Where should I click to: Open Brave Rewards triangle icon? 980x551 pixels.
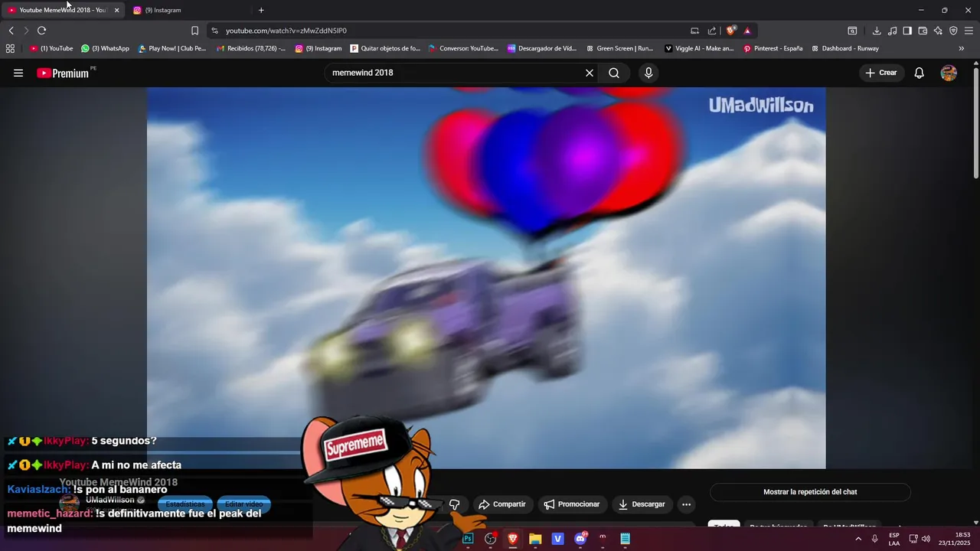tap(747, 31)
